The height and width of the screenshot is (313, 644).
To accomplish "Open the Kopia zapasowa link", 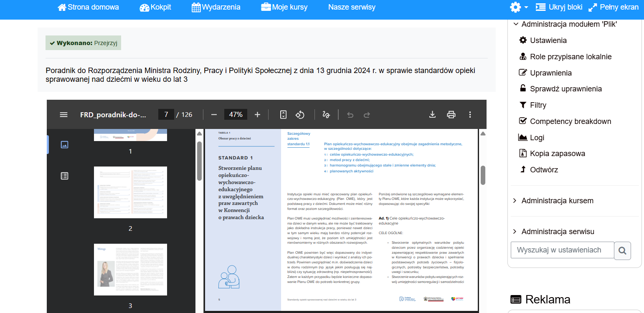I will tap(557, 154).
